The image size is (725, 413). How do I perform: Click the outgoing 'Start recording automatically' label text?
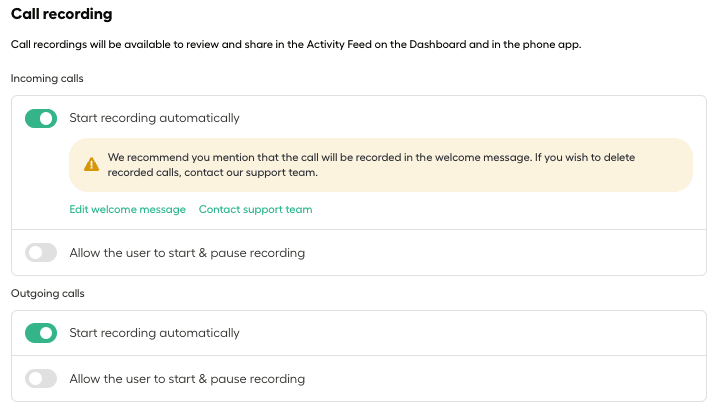(154, 333)
